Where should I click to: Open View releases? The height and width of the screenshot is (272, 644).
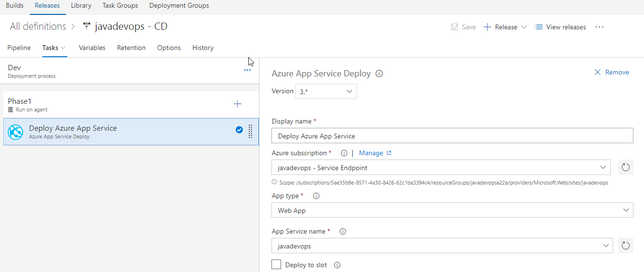click(x=566, y=27)
